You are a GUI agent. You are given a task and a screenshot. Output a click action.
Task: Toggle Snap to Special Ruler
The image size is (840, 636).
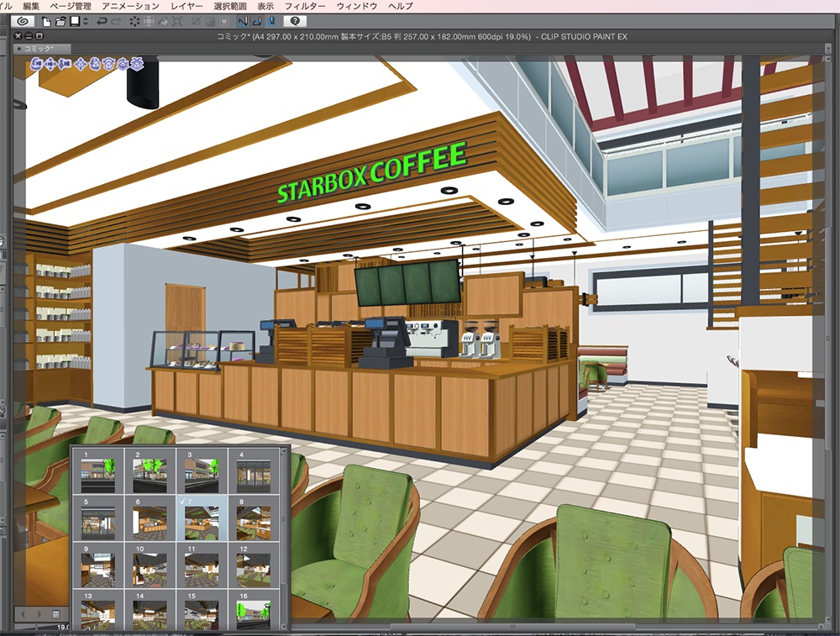(257, 22)
